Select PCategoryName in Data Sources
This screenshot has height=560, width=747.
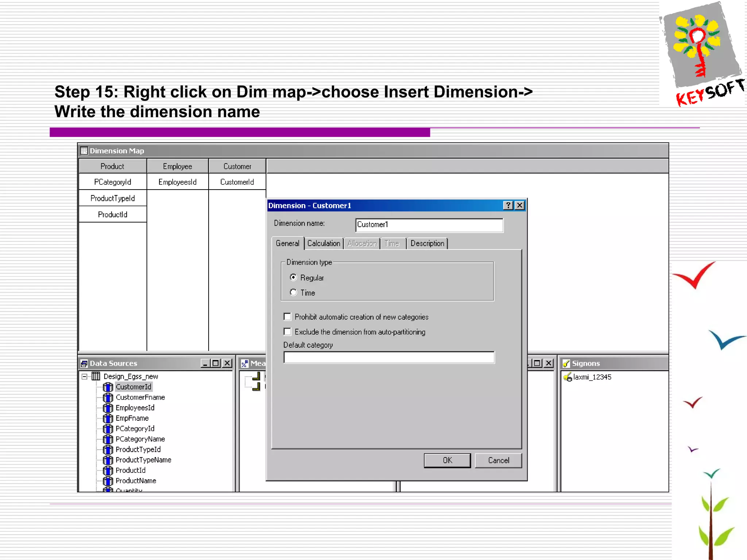click(x=140, y=439)
